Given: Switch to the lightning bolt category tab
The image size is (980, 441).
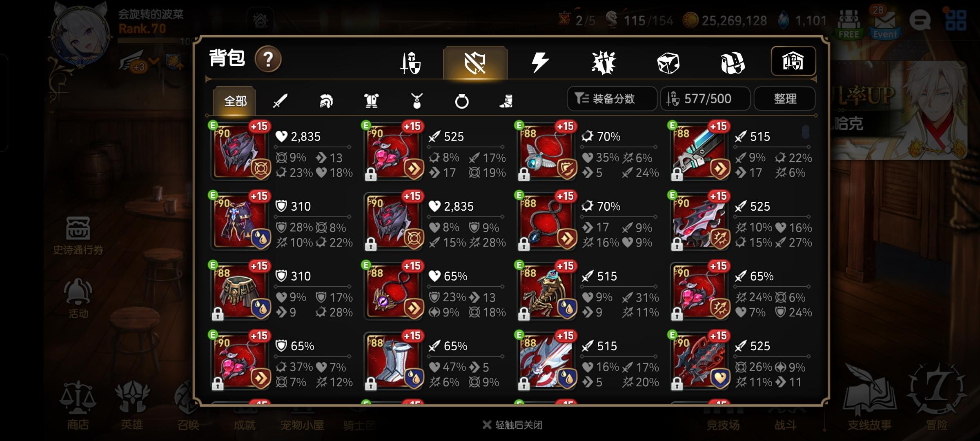Looking at the screenshot, I should pos(540,62).
